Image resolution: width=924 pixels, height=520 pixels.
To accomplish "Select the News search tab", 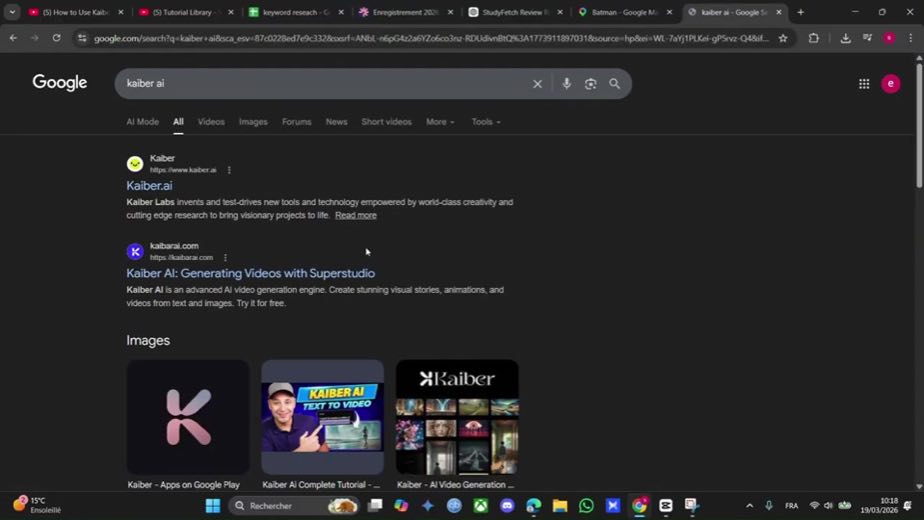I will pyautogui.click(x=336, y=122).
